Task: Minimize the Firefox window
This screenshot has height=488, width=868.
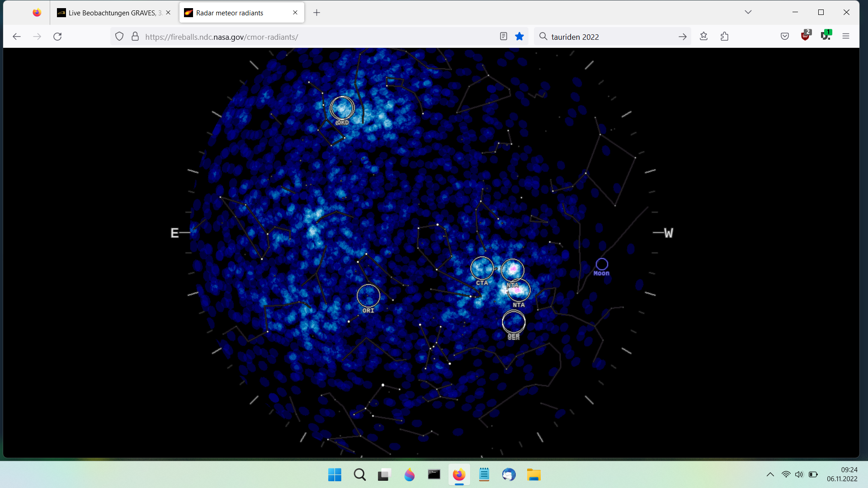Action: (795, 12)
